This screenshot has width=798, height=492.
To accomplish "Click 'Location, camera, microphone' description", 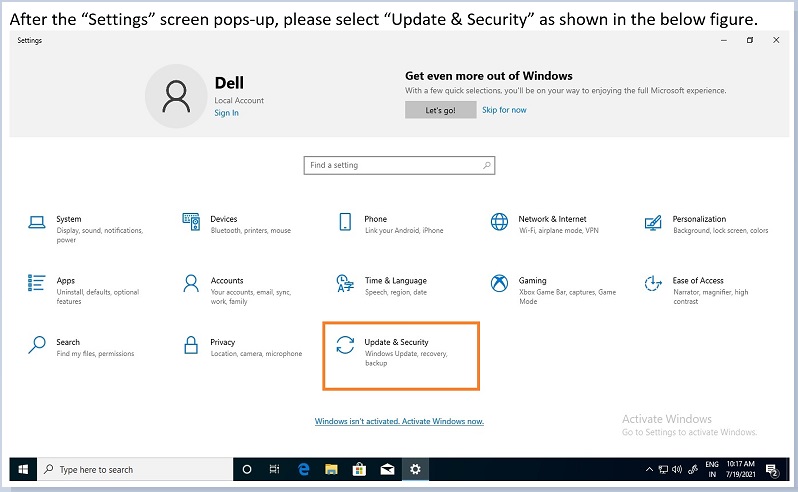I will (x=256, y=354).
